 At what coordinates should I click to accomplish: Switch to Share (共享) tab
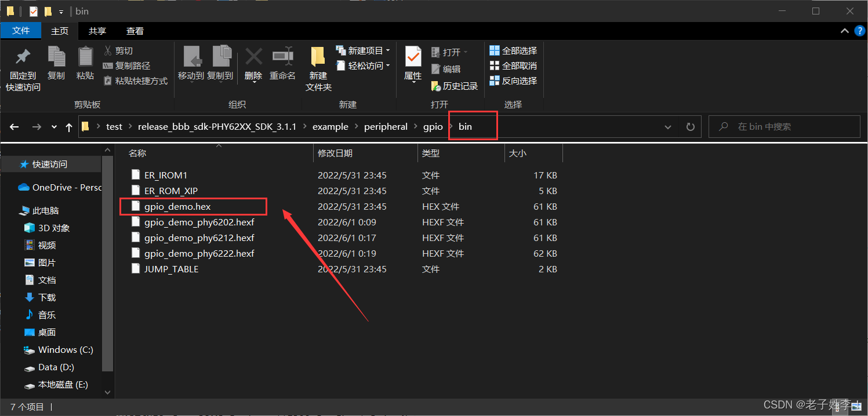tap(97, 31)
